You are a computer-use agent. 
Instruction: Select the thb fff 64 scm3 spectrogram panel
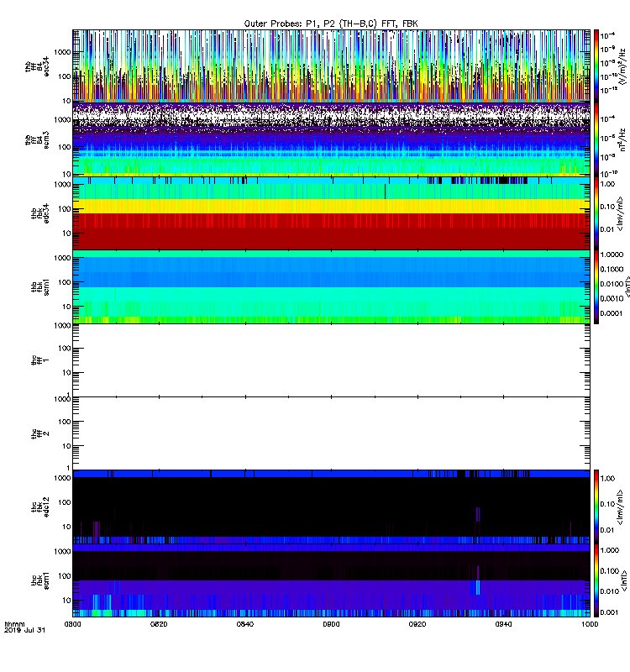[x=331, y=139]
